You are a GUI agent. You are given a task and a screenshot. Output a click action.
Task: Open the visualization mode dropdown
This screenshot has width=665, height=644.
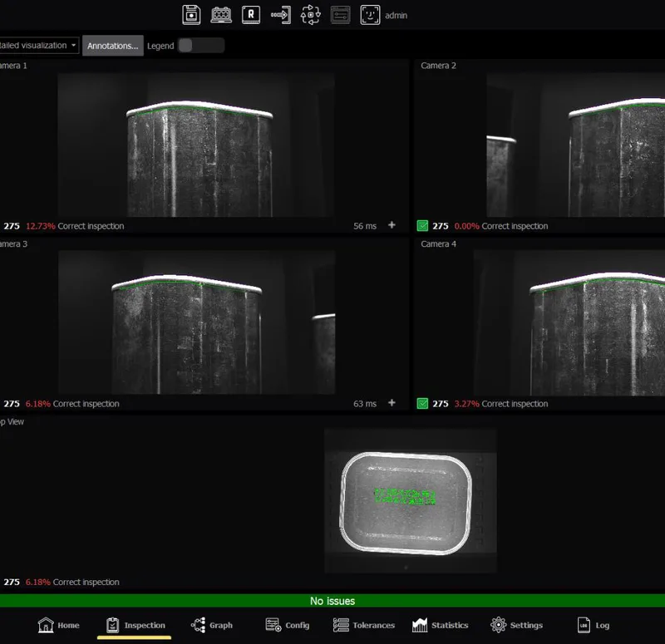(x=39, y=46)
